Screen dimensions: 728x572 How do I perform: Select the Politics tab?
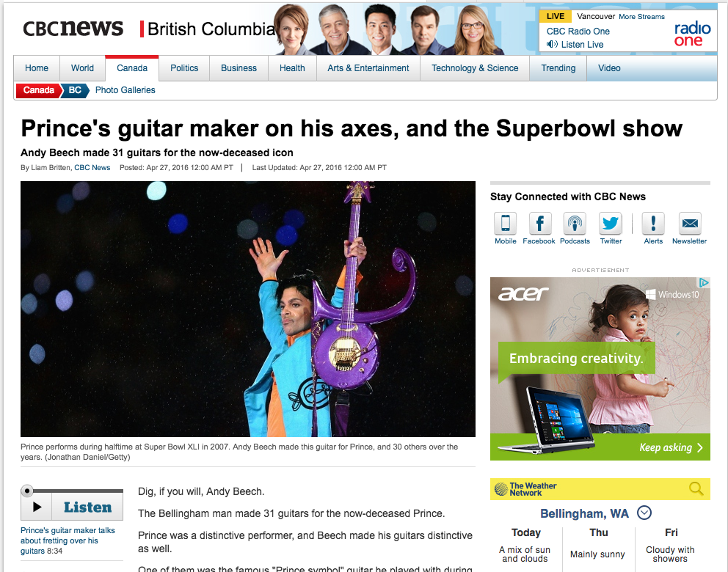pos(184,68)
